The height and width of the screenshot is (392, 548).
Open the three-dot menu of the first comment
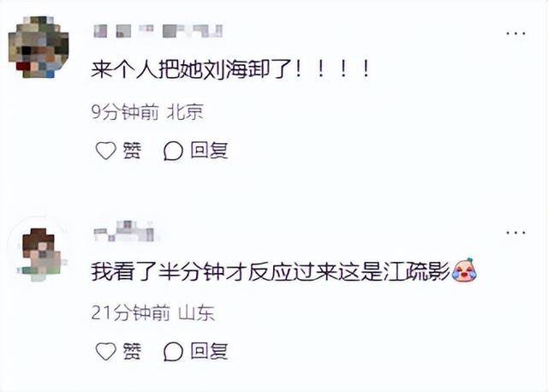(x=516, y=33)
